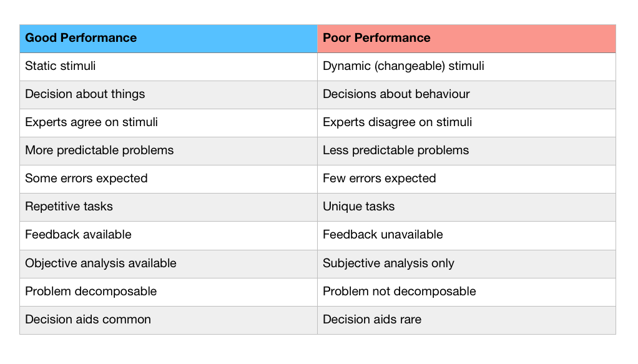Select Experts agree on stimuli cell
Screen dimensions: 638x364
point(169,123)
